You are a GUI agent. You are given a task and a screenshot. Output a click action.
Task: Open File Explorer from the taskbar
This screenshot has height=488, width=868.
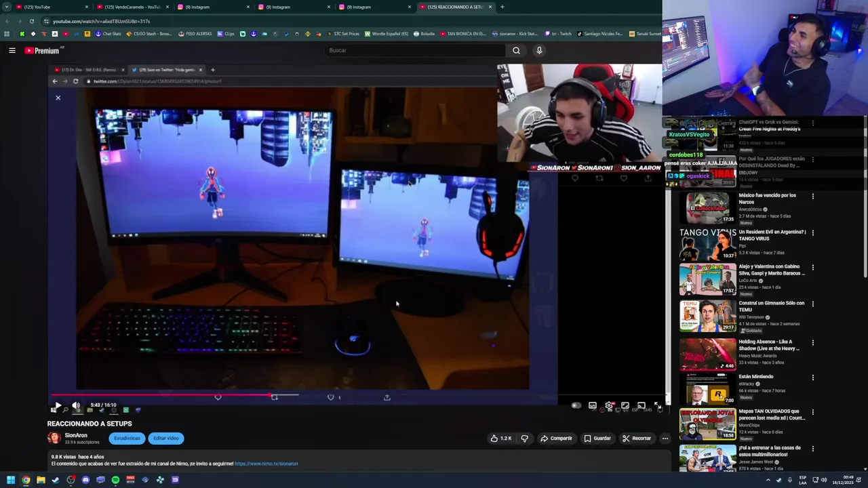(x=41, y=480)
